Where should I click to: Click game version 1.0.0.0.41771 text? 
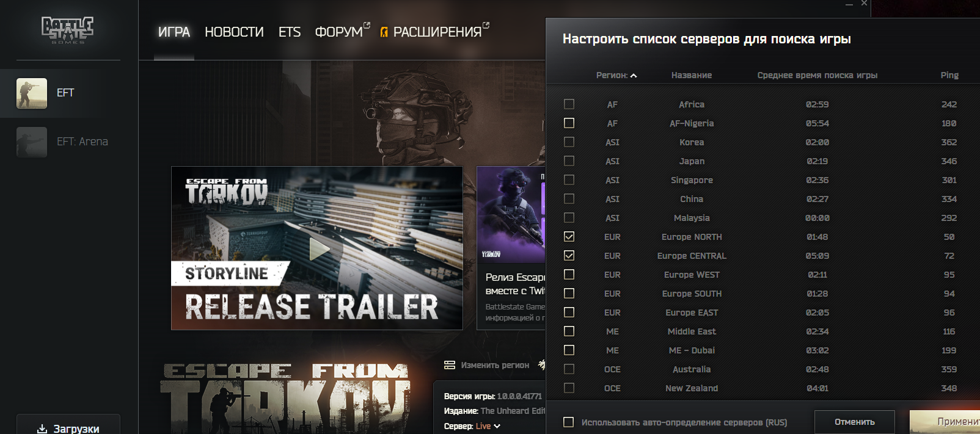click(519, 396)
